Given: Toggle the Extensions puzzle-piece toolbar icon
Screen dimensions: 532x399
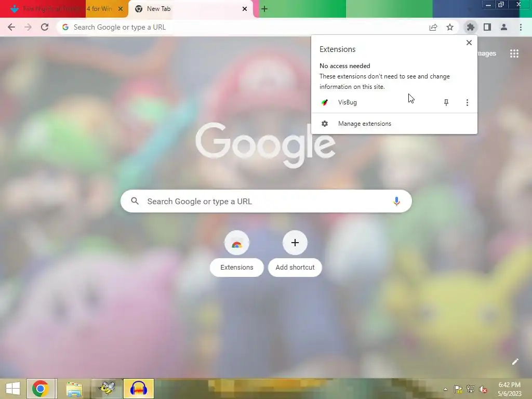Looking at the screenshot, I should [x=471, y=27].
